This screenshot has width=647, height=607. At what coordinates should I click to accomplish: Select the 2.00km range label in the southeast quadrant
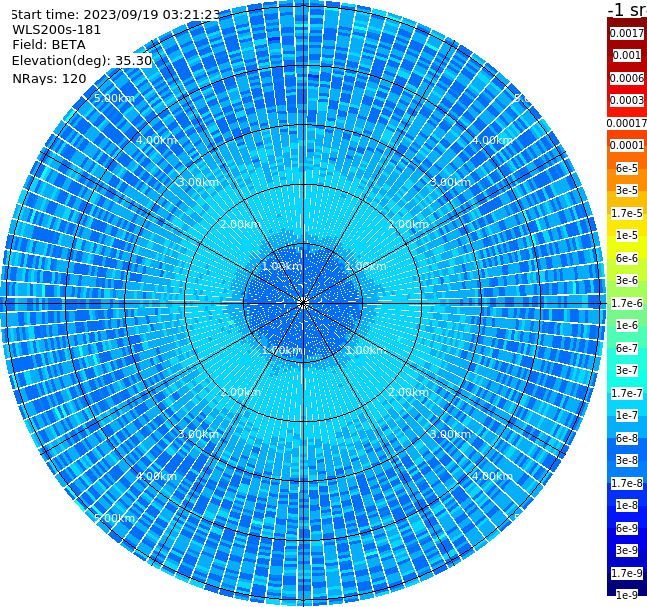point(408,392)
